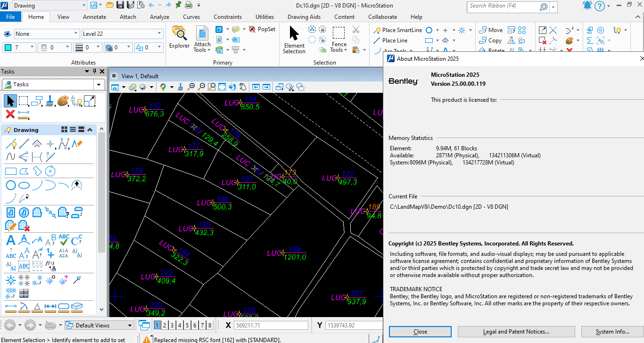
Task: Collapse the Drawing task group
Action: (91, 130)
